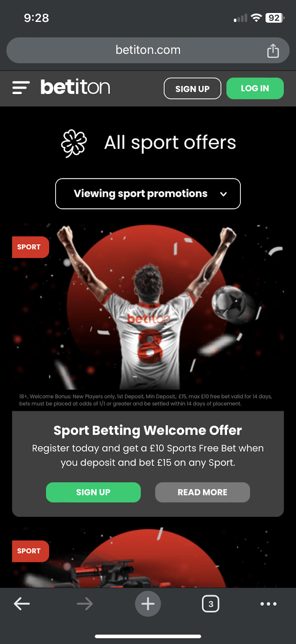
Task: Open the Sport Betting Welcome Offer title
Action: pyautogui.click(x=148, y=430)
